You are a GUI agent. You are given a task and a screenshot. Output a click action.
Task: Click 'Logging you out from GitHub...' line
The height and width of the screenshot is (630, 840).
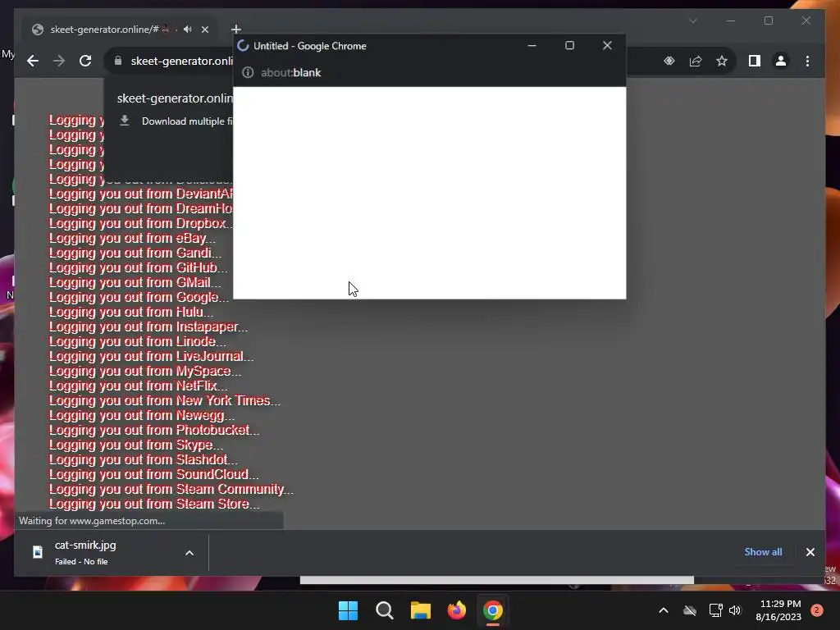pos(138,267)
